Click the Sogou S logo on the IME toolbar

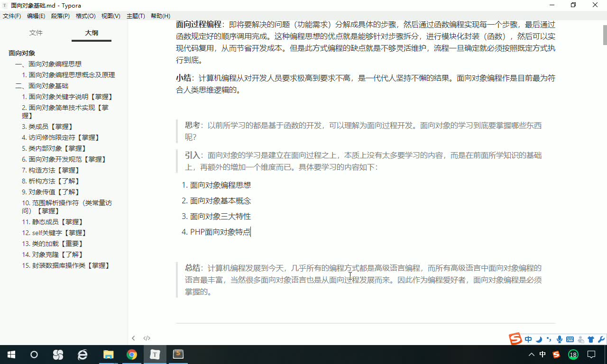(515, 339)
